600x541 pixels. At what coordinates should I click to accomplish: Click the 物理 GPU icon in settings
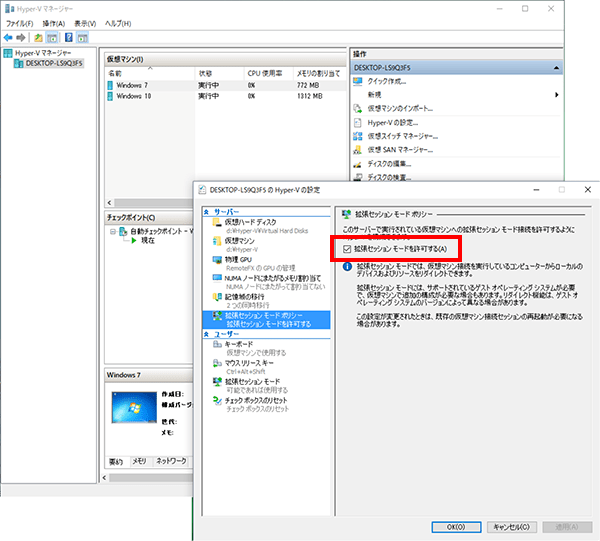click(x=217, y=259)
